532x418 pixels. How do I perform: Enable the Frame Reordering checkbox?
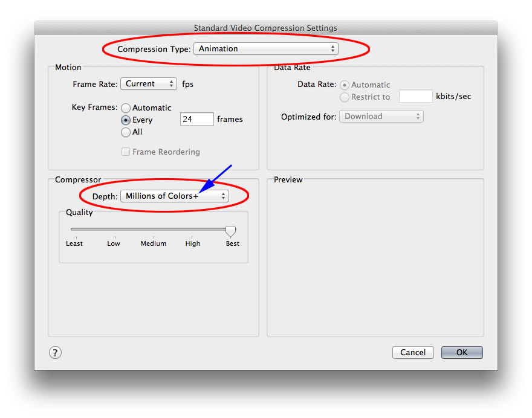click(126, 152)
